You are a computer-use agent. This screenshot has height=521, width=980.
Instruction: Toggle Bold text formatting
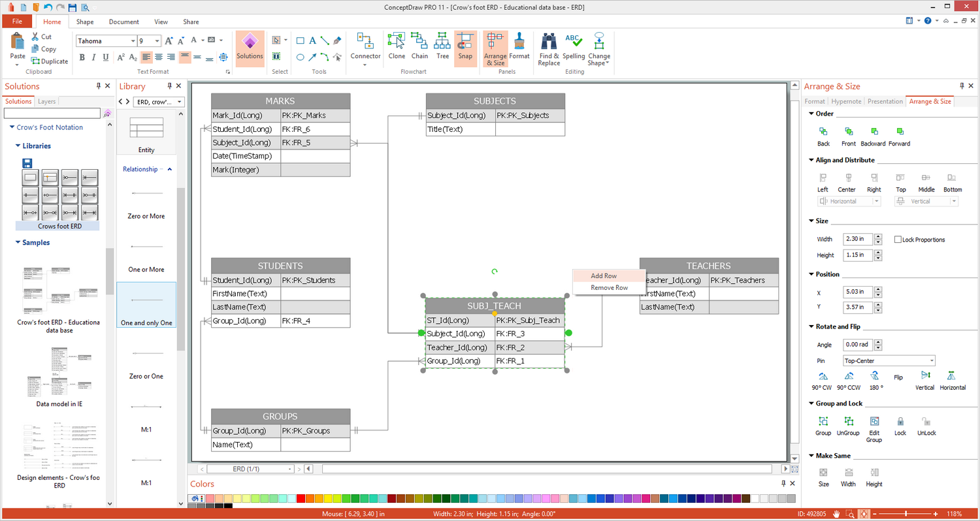(x=82, y=57)
